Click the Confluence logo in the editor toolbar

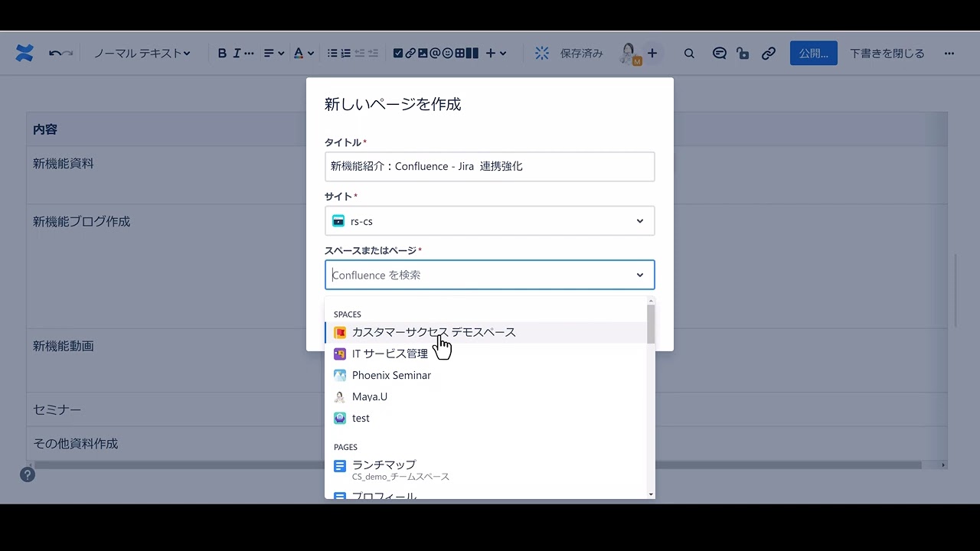[24, 54]
